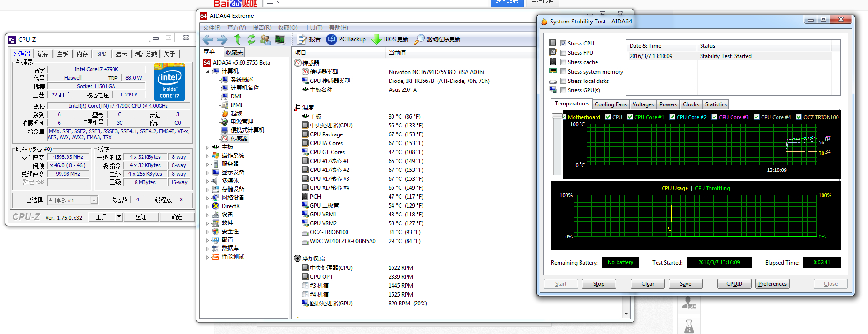Go back using AIDA64 blue left arrow
This screenshot has width=868, height=334.
click(208, 39)
